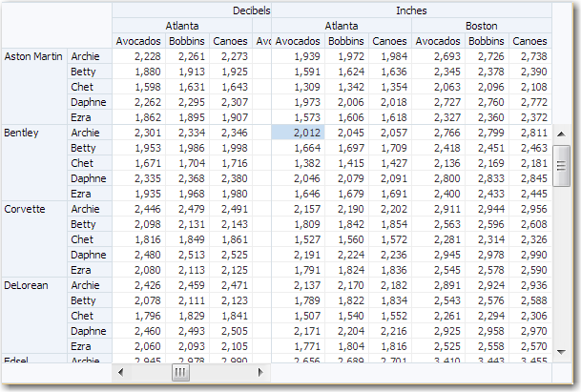Select Daphne row under Aston Martin
Screen dimensions: 581x392
click(90, 102)
